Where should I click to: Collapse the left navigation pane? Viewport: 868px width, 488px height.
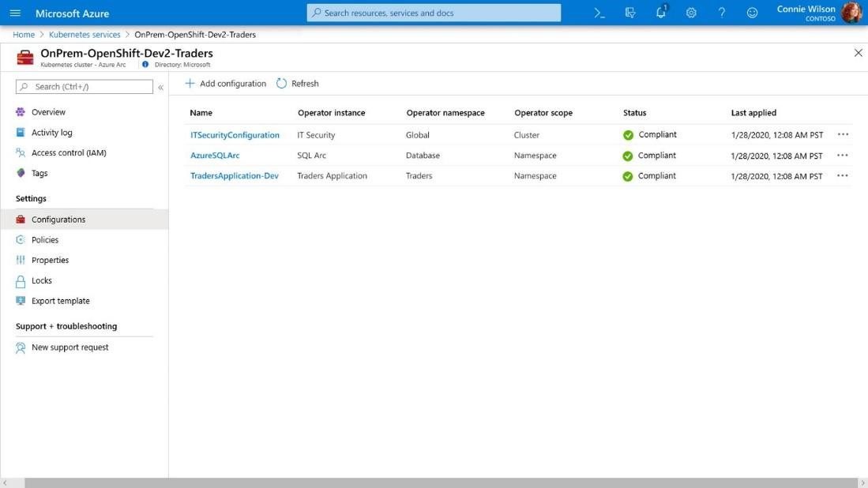coord(160,86)
